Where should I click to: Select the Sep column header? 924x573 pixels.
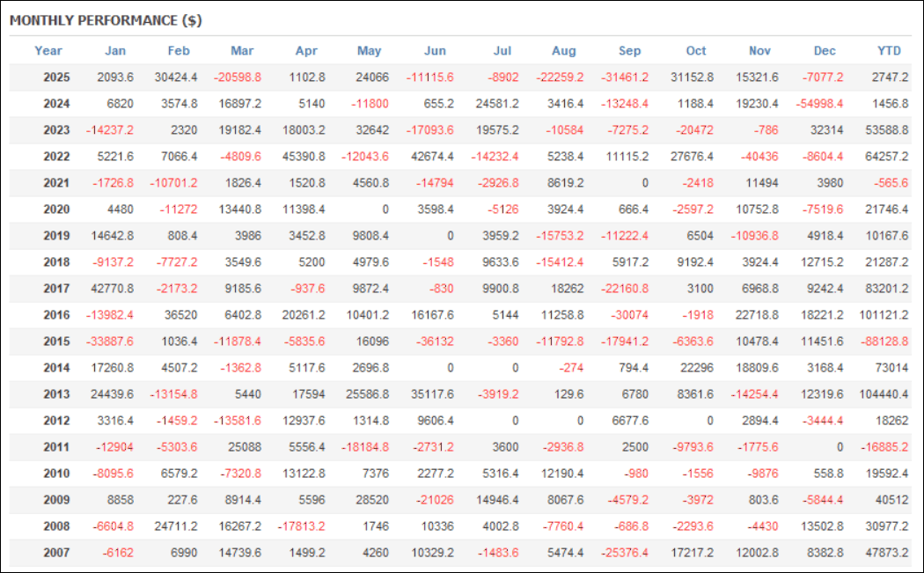click(x=630, y=51)
